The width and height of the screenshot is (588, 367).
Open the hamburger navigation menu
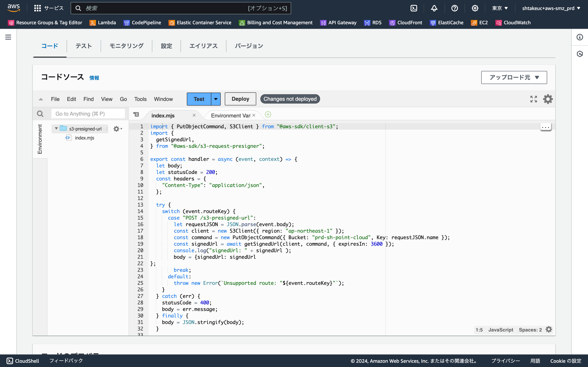pos(8,37)
